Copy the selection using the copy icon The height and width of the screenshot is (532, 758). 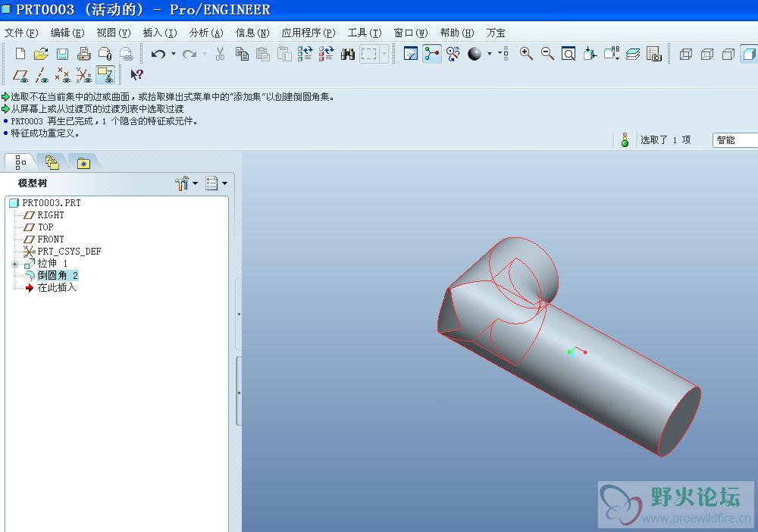pyautogui.click(x=242, y=54)
